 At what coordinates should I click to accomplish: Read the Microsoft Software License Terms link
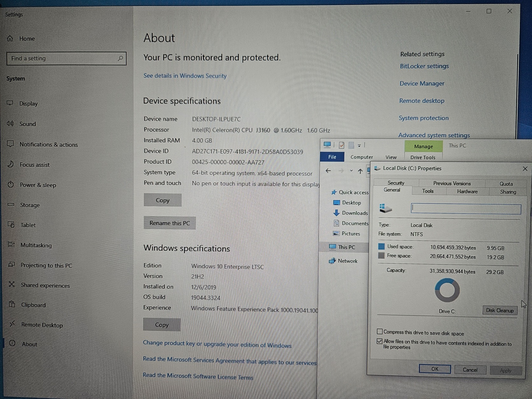(x=198, y=376)
